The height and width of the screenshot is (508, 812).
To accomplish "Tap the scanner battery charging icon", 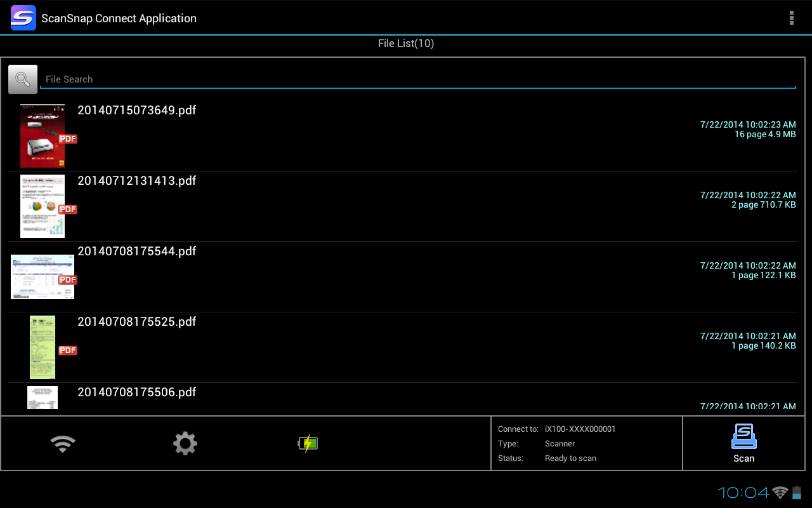I will coord(308,443).
